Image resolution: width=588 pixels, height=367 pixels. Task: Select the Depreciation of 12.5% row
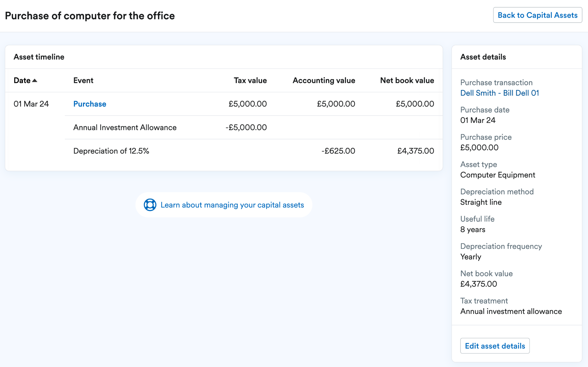(254, 151)
